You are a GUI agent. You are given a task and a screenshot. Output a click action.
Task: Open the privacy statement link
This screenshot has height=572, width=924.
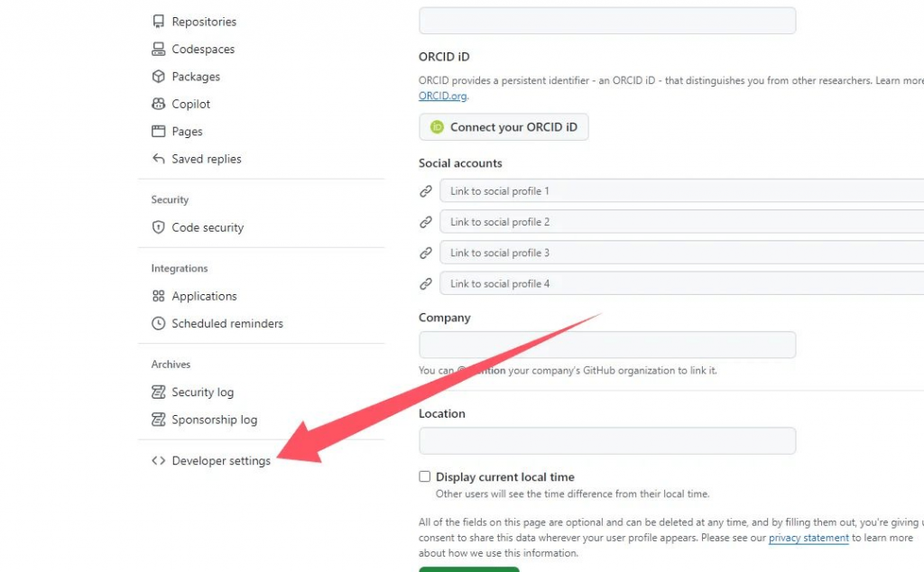point(808,538)
